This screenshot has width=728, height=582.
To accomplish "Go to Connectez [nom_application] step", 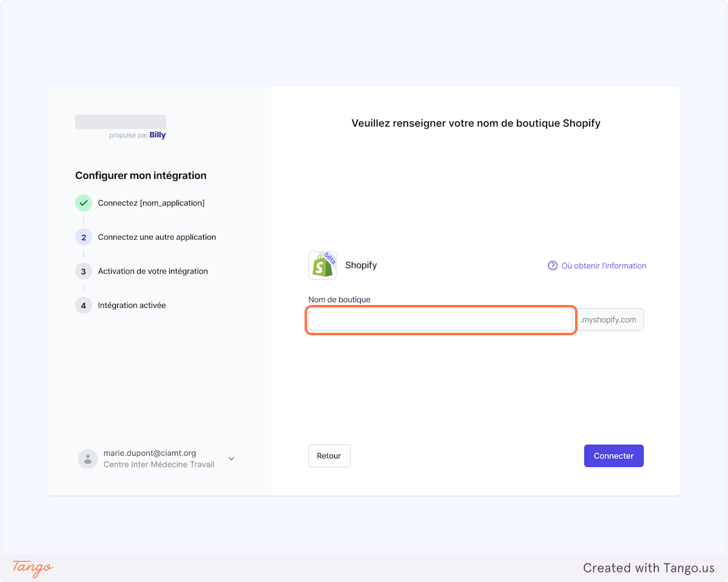I will tap(151, 203).
